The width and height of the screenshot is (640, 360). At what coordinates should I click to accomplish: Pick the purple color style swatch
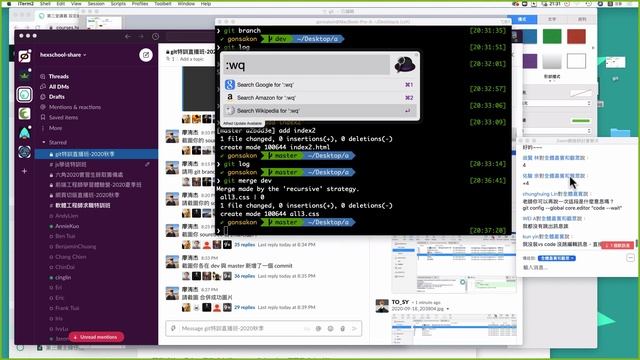[530, 61]
